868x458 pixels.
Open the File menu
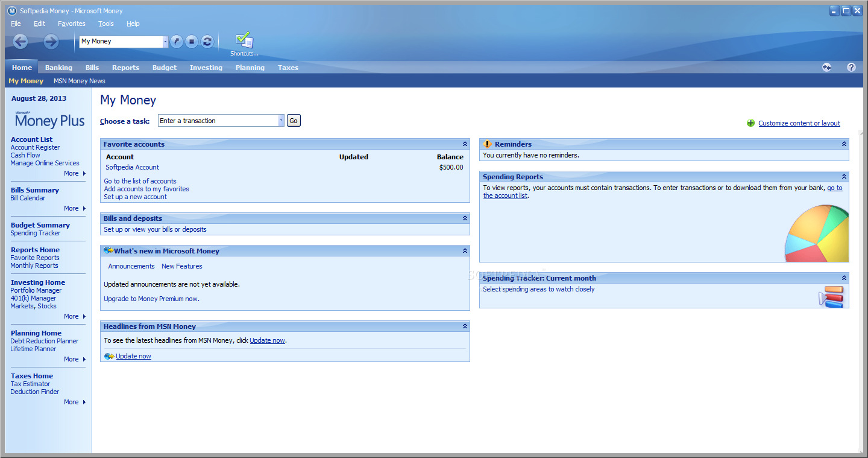coord(16,24)
